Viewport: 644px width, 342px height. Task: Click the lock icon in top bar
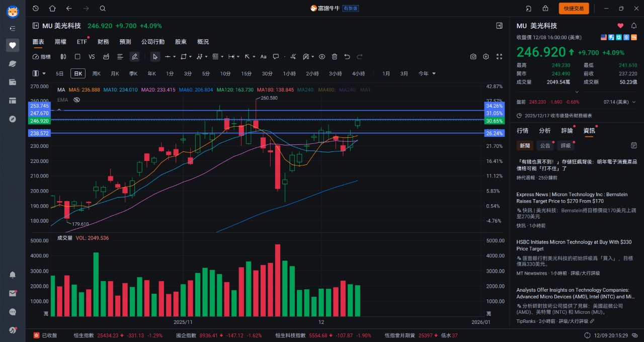click(545, 9)
